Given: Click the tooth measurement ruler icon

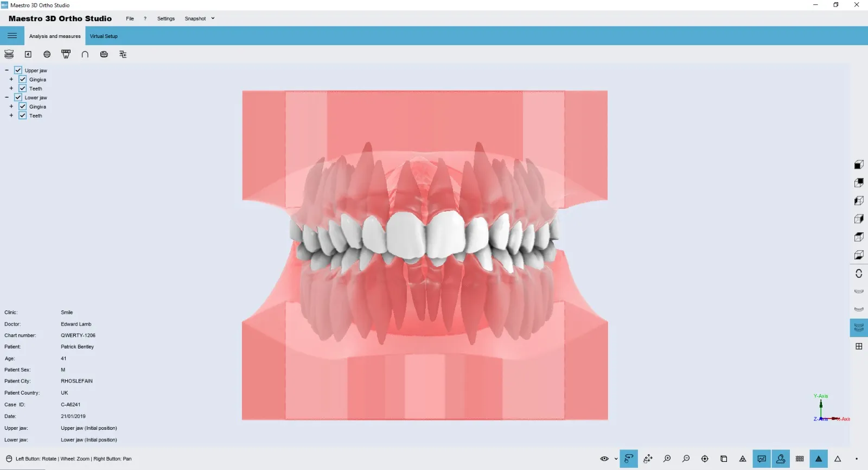Looking at the screenshot, I should click(66, 54).
